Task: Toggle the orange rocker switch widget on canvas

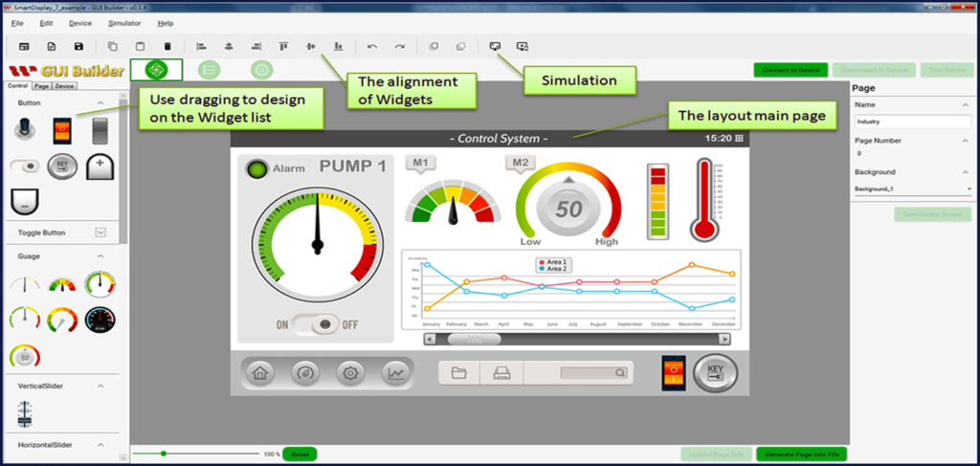Action: coord(674,373)
